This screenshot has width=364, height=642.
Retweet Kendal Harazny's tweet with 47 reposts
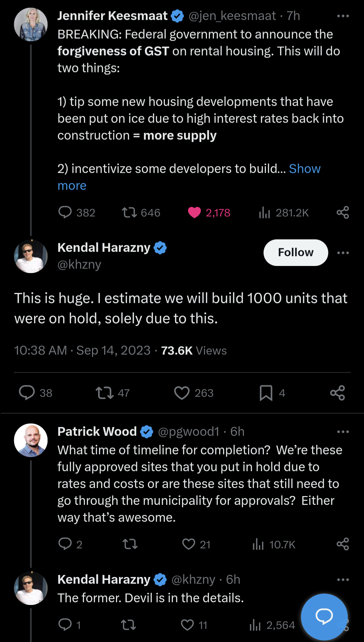tap(104, 393)
